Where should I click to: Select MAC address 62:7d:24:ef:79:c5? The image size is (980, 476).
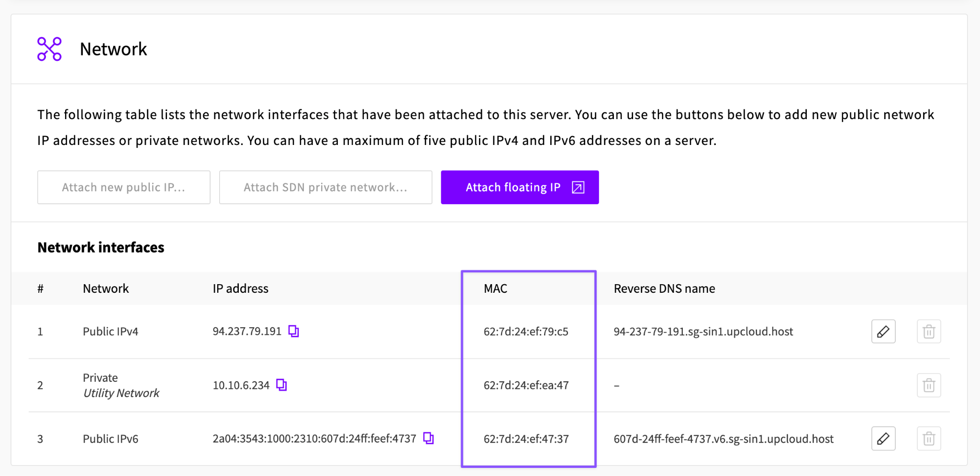click(526, 332)
